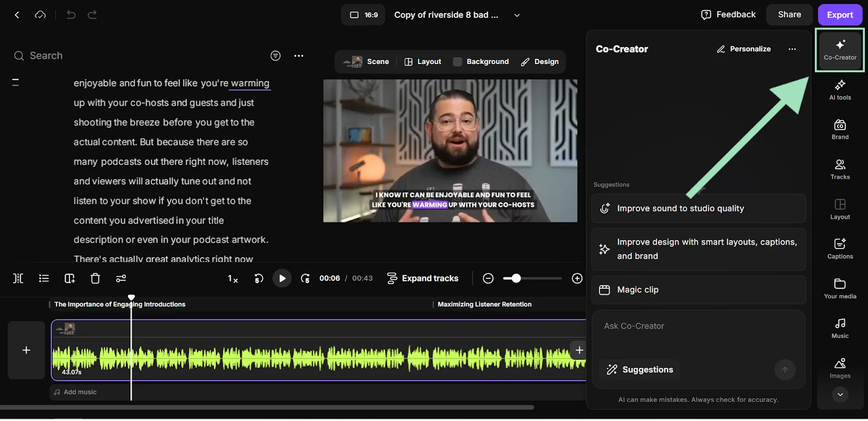Viewport: 868px width, 421px height.
Task: Open Your media sidebar panel
Action: pos(840,289)
